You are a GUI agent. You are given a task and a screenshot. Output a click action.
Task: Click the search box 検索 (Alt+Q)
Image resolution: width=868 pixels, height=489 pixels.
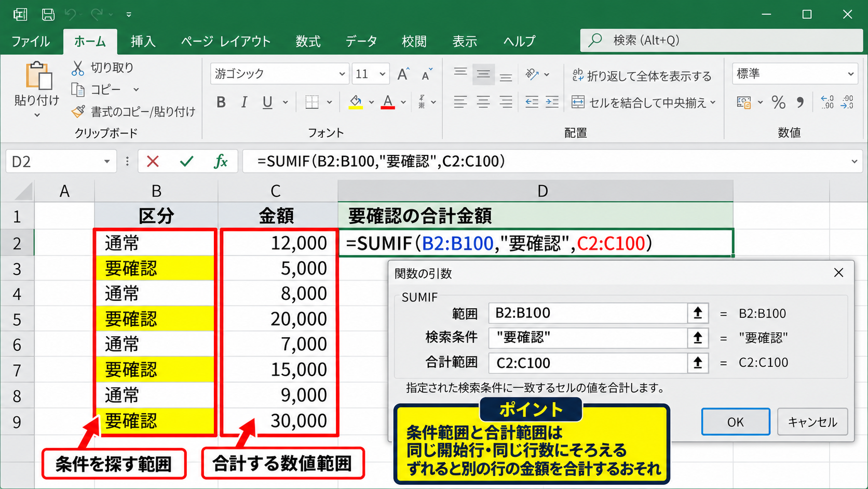click(x=721, y=41)
